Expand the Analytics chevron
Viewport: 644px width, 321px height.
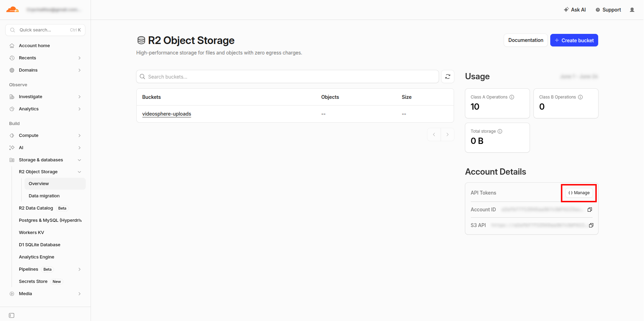[79, 109]
